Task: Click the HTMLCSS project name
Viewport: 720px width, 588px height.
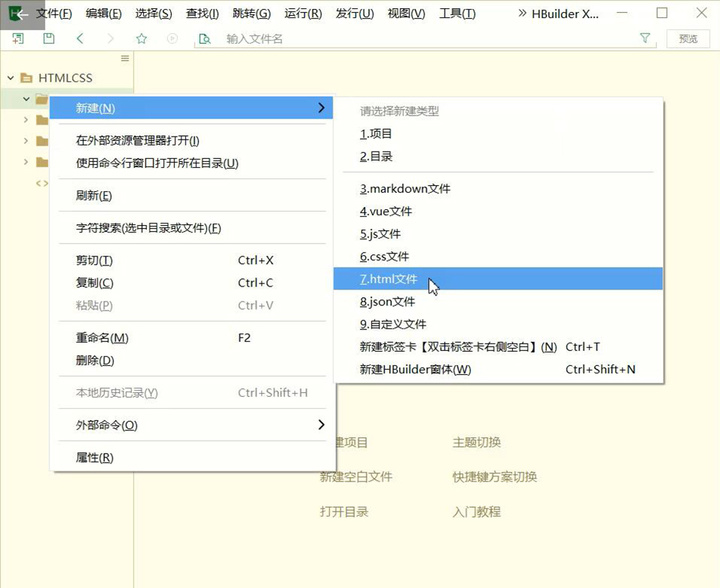Action: [x=65, y=78]
